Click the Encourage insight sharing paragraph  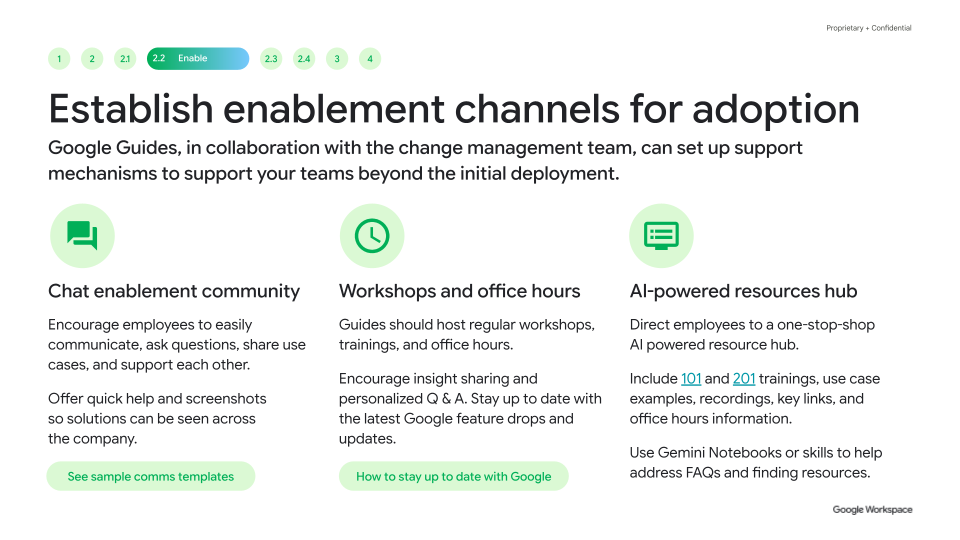point(470,409)
